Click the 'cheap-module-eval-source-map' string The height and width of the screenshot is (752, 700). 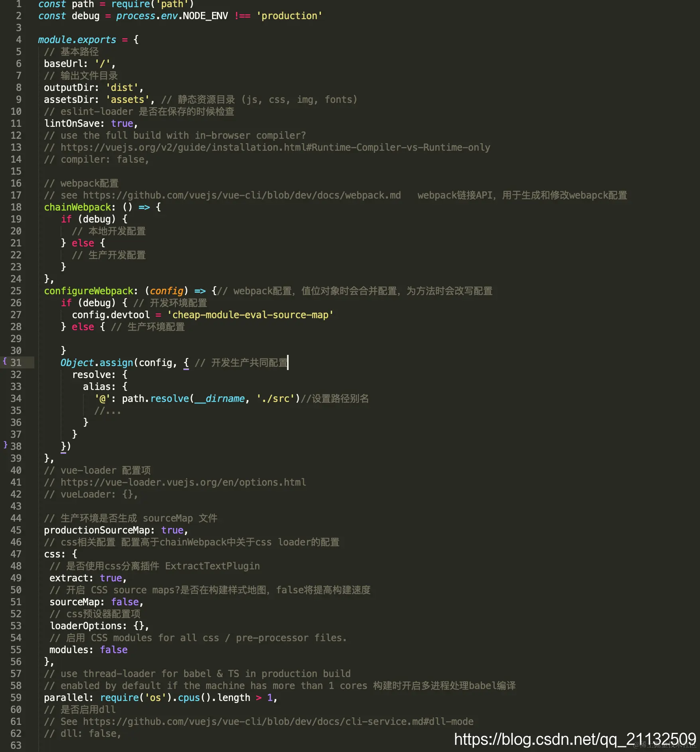coord(250,315)
